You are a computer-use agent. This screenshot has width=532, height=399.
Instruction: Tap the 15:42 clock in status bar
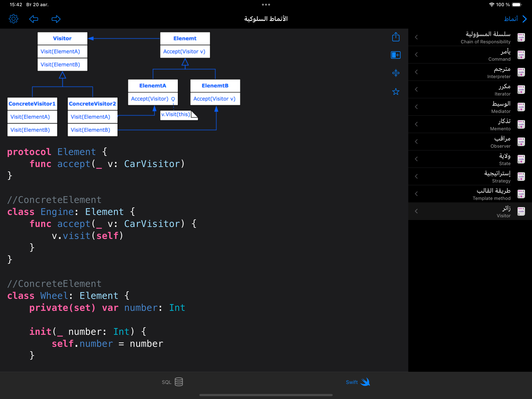pyautogui.click(x=16, y=5)
